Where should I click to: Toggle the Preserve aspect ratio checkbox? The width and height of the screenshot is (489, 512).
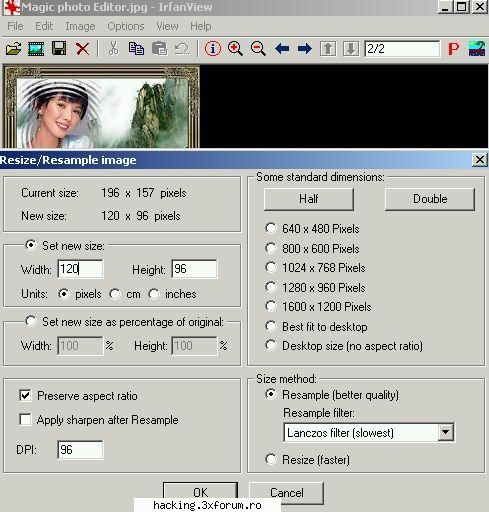pos(26,396)
